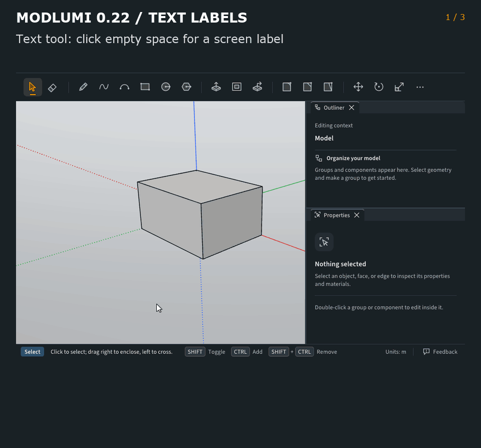Choose the Pencil line tool
The height and width of the screenshot is (448, 481).
pyautogui.click(x=83, y=87)
